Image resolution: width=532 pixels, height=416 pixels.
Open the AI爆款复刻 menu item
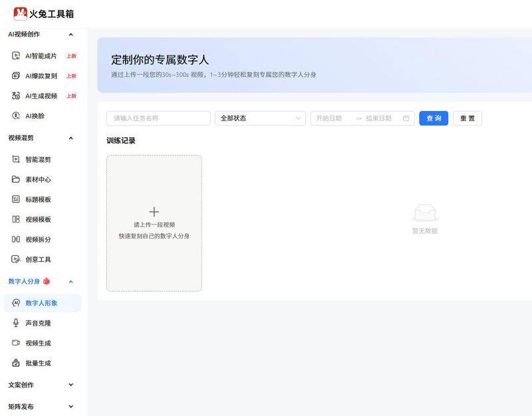pyautogui.click(x=43, y=76)
